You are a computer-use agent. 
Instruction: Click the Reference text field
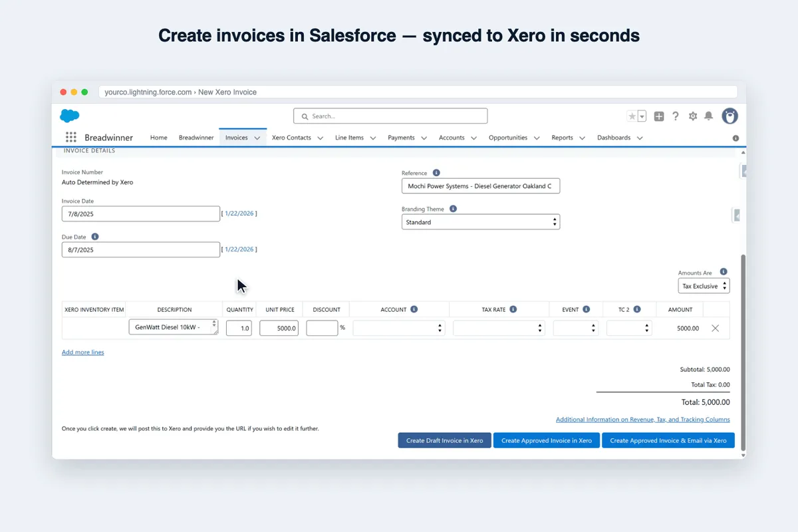click(481, 186)
